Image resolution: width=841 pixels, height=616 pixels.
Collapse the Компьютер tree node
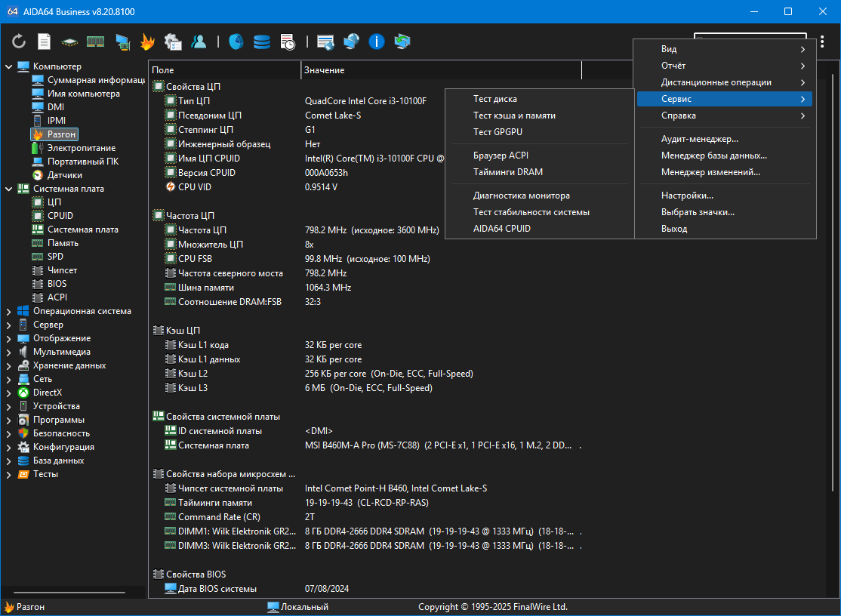[x=9, y=66]
